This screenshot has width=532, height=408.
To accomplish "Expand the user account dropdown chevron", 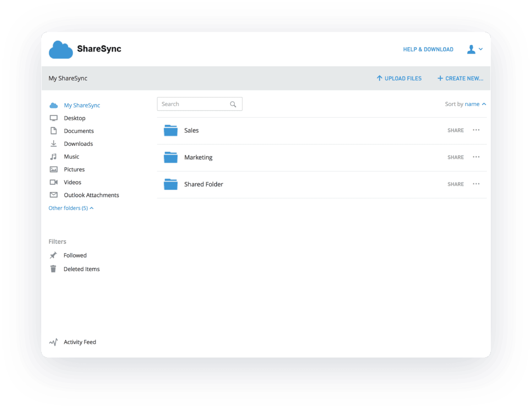I will point(481,49).
